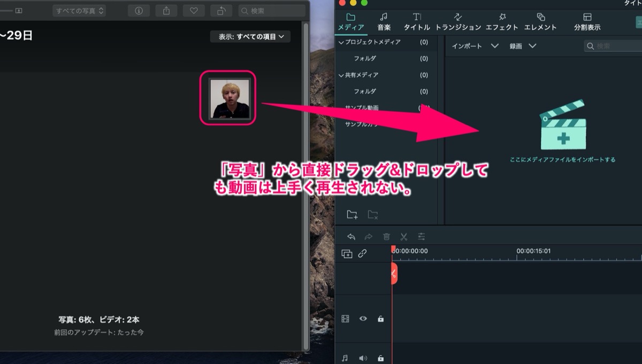
Task: Click the red scissors split button on playhead
Action: pyautogui.click(x=393, y=274)
